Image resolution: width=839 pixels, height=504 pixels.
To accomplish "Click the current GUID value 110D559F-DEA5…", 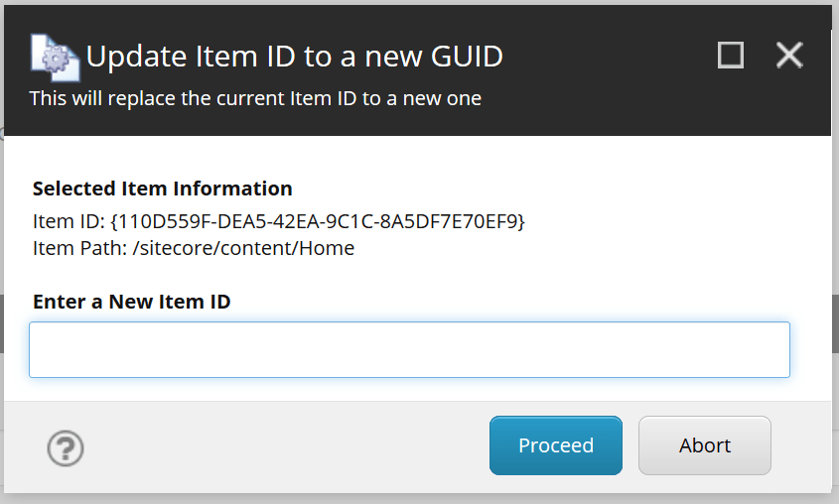I will click(318, 221).
